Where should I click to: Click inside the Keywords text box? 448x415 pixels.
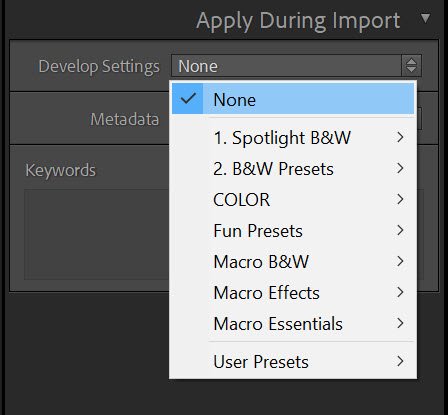[x=97, y=234]
